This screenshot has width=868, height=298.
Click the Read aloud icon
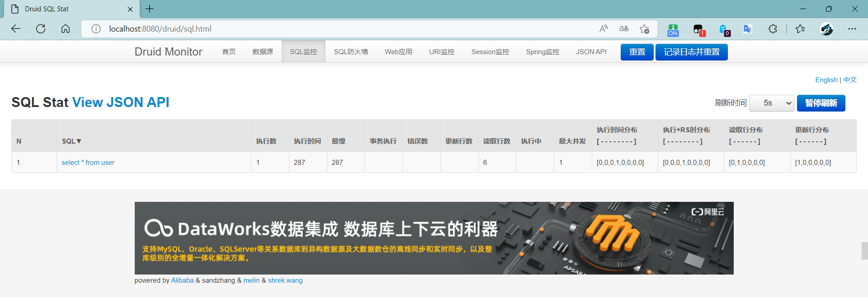(x=604, y=29)
